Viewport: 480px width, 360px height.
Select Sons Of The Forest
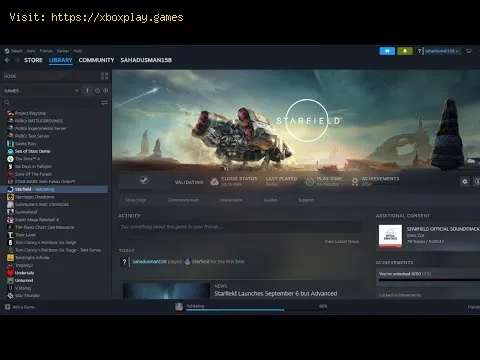(x=33, y=174)
